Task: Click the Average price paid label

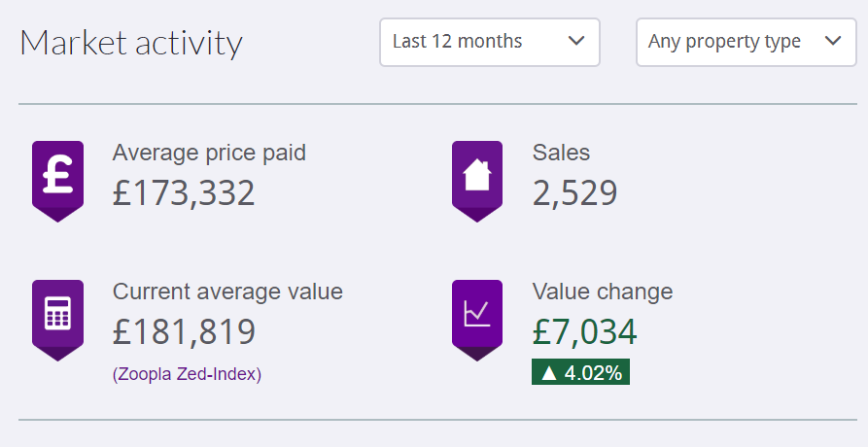Action: click(209, 153)
